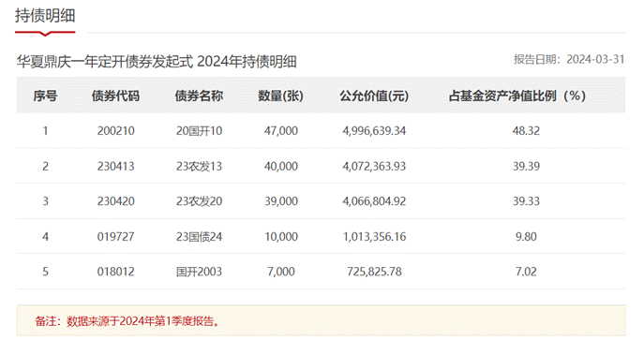This screenshot has height=340, width=644.
Task: Select bond code 230420
Action: point(116,201)
